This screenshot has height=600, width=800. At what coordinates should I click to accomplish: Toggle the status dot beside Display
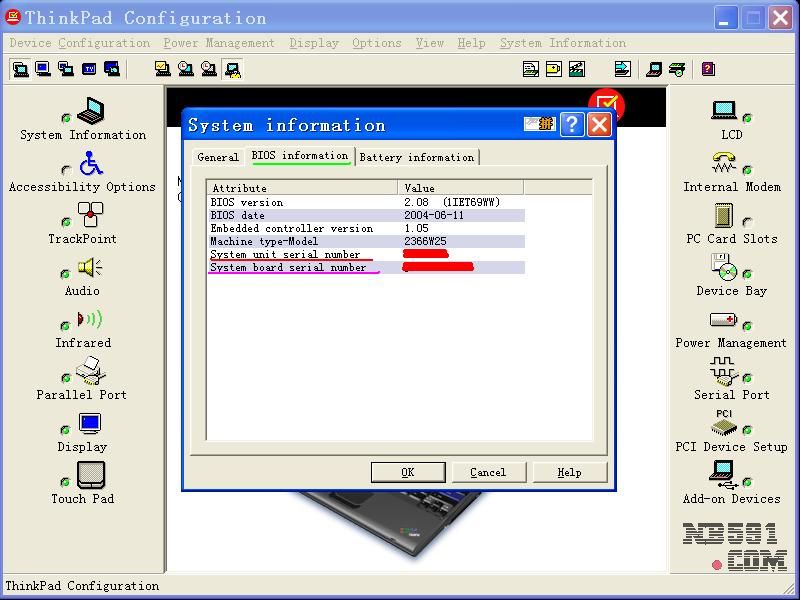click(66, 430)
